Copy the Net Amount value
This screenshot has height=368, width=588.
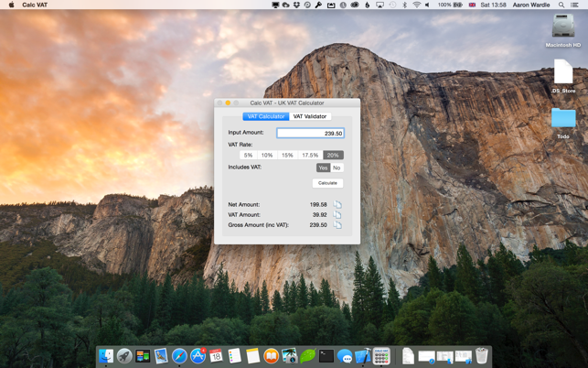click(337, 205)
